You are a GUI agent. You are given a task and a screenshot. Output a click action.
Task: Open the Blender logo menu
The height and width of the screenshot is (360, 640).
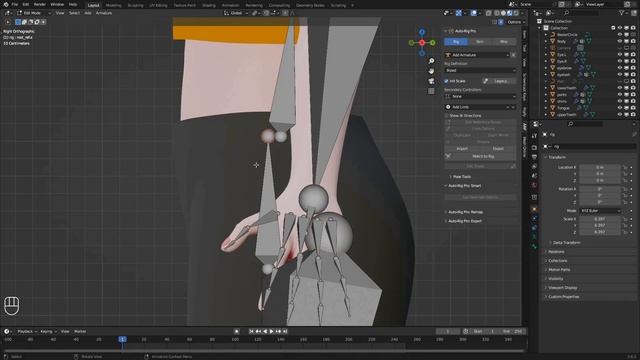pos(6,4)
